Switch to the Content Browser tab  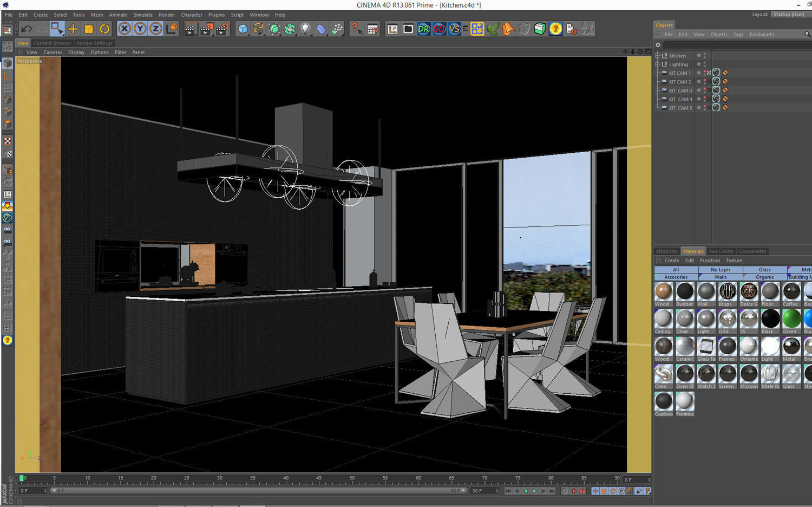tap(53, 43)
